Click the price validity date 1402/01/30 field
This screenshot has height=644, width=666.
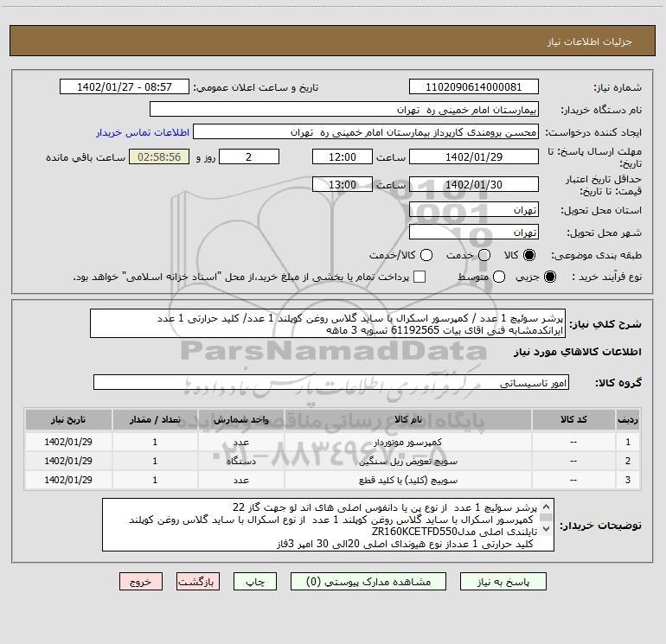pyautogui.click(x=474, y=185)
